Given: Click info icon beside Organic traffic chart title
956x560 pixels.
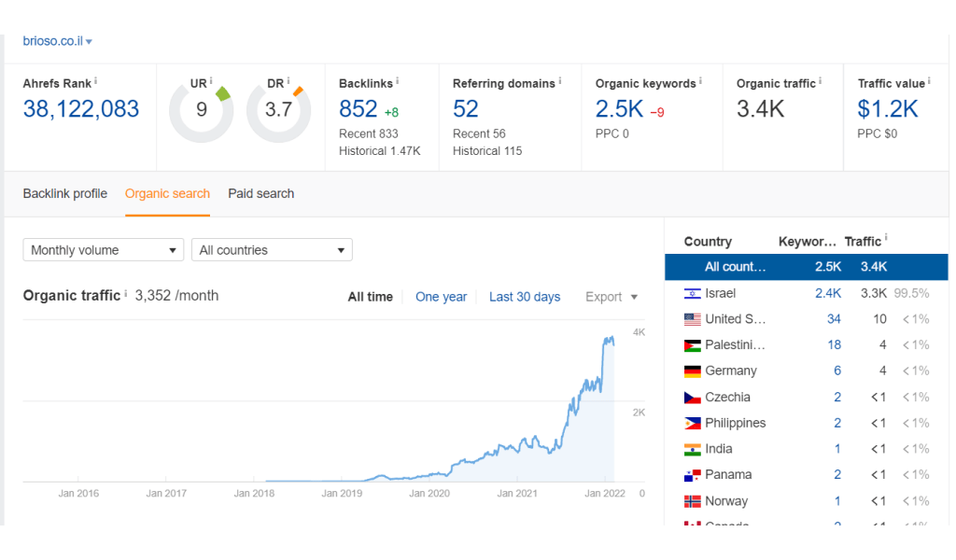Looking at the screenshot, I should [x=126, y=294].
